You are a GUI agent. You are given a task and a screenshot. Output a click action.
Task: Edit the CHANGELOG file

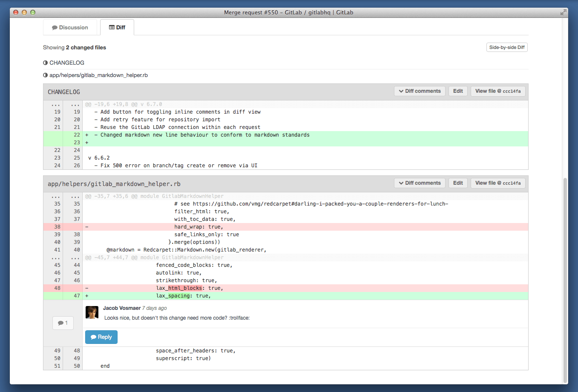coord(458,91)
